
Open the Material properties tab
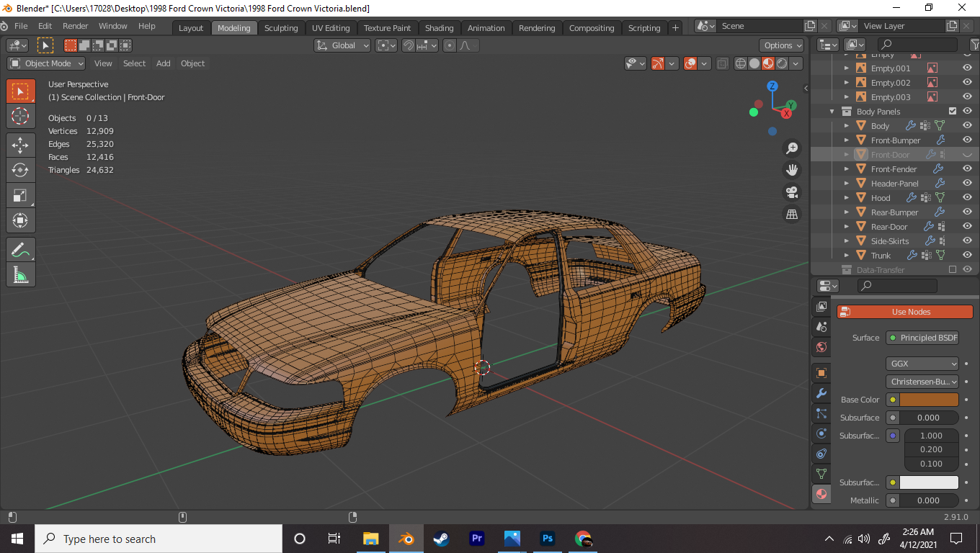point(821,494)
